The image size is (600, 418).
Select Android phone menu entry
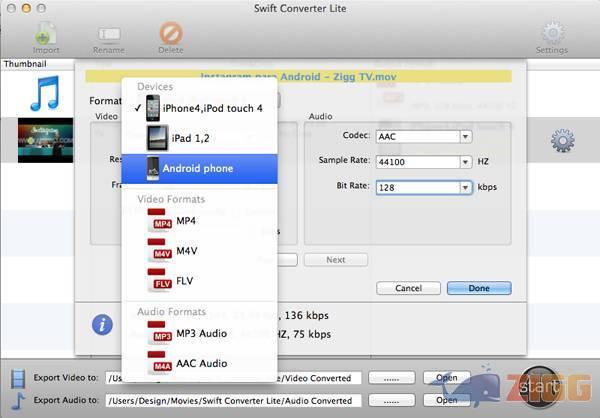coord(199,169)
